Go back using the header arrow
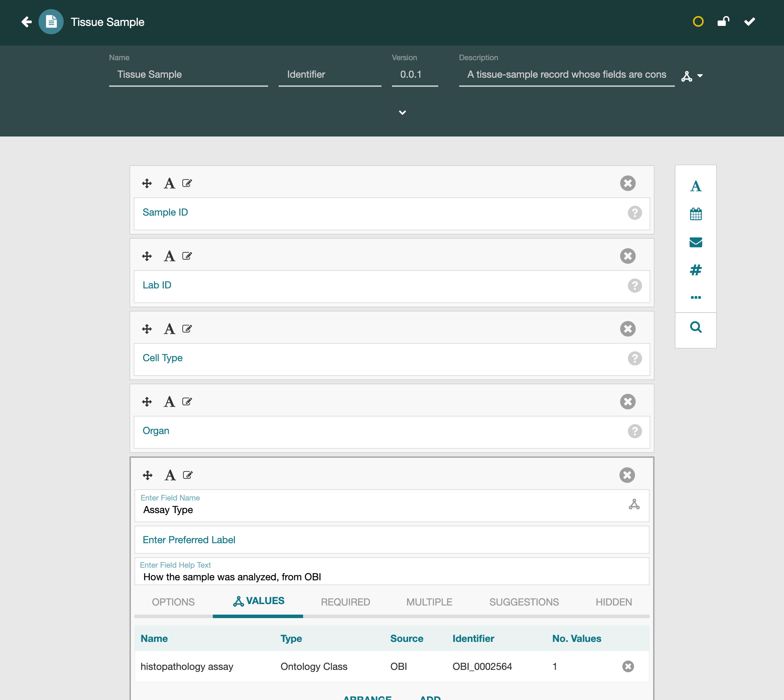 coord(27,22)
